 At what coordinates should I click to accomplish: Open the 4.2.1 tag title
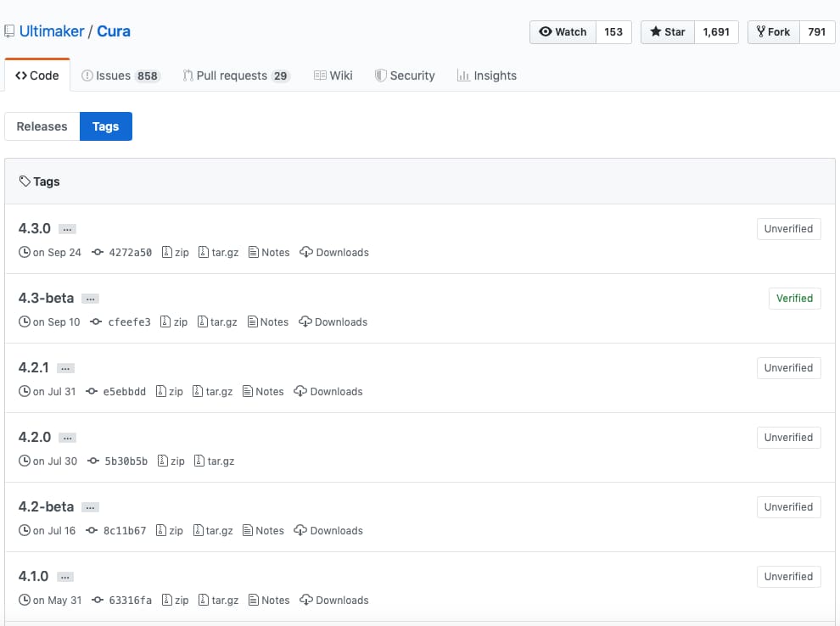tap(33, 368)
